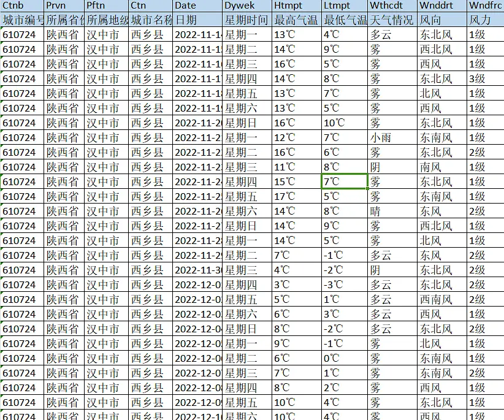Select 东北风 in the 3级 wind row
504x420 pixels.
coord(442,78)
